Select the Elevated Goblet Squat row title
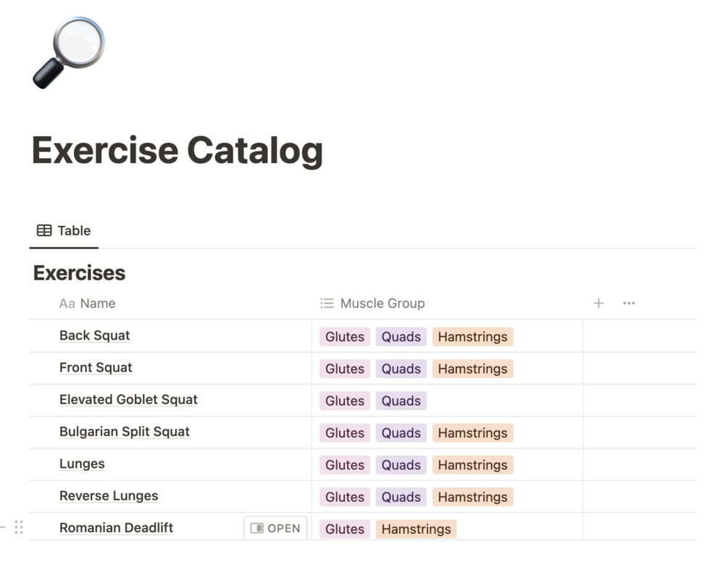Image resolution: width=728 pixels, height=562 pixels. [x=128, y=400]
